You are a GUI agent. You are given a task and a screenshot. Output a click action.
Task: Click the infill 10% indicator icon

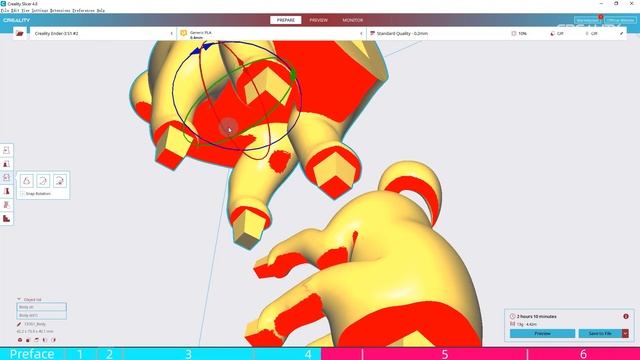point(513,33)
